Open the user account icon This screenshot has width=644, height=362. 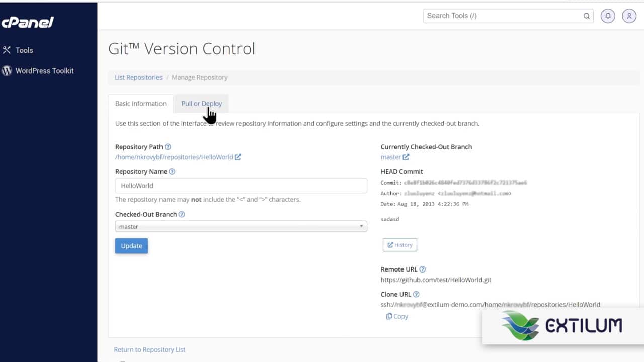(629, 16)
